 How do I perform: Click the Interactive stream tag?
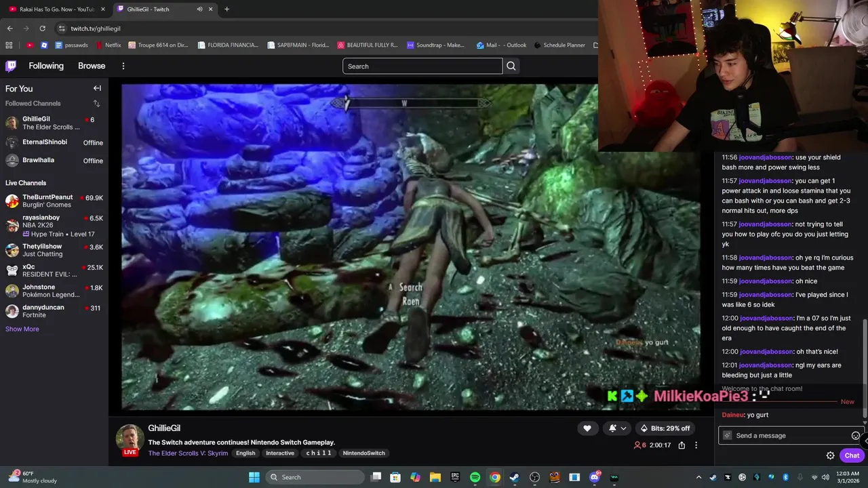click(x=280, y=453)
